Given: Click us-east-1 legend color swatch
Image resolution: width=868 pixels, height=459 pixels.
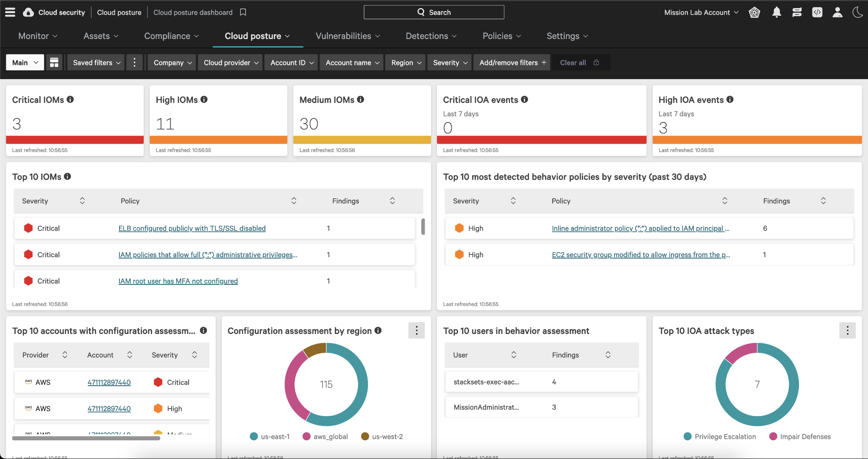Looking at the screenshot, I should [254, 437].
